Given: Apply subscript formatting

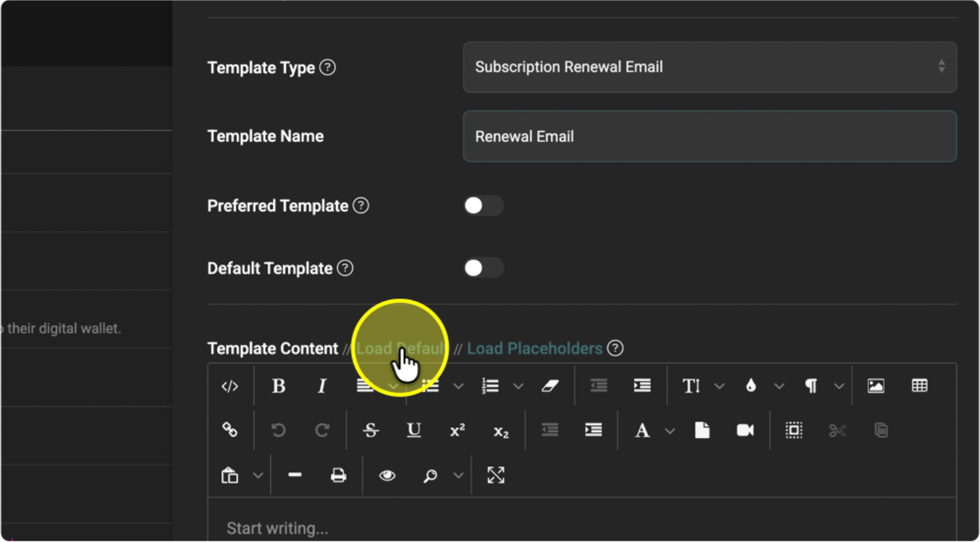Looking at the screenshot, I should click(x=501, y=432).
